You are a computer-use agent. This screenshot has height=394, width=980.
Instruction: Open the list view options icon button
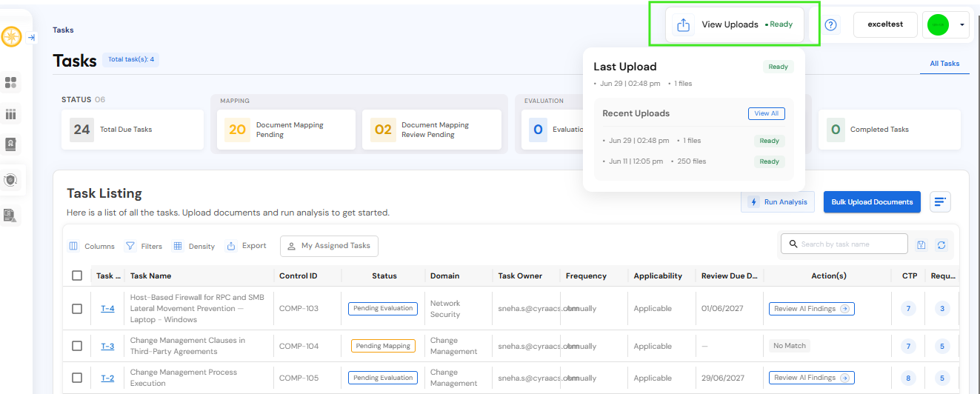940,201
